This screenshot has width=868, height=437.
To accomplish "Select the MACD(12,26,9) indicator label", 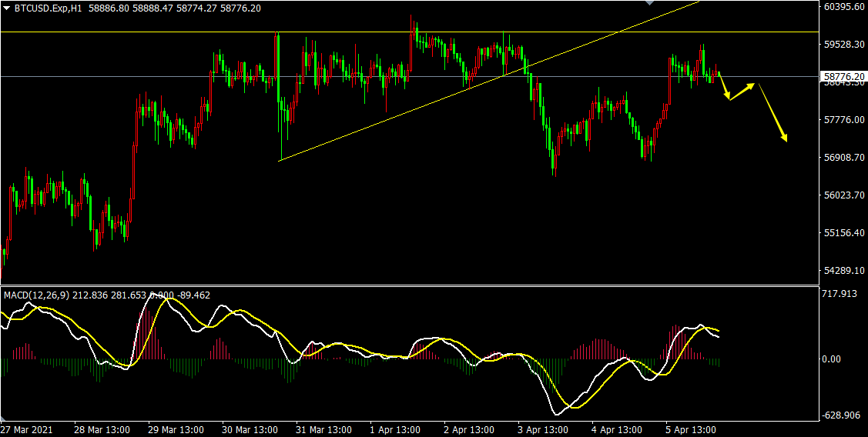I will [x=36, y=295].
